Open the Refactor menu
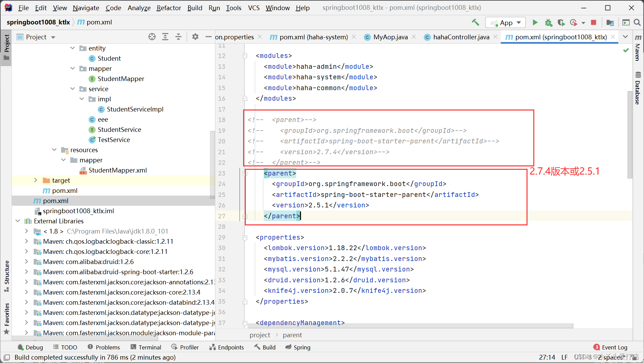Image resolution: width=644 pixels, height=363 pixels. (169, 8)
